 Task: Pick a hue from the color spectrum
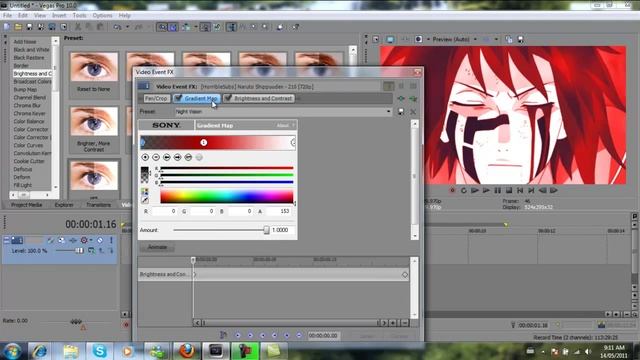tap(227, 197)
